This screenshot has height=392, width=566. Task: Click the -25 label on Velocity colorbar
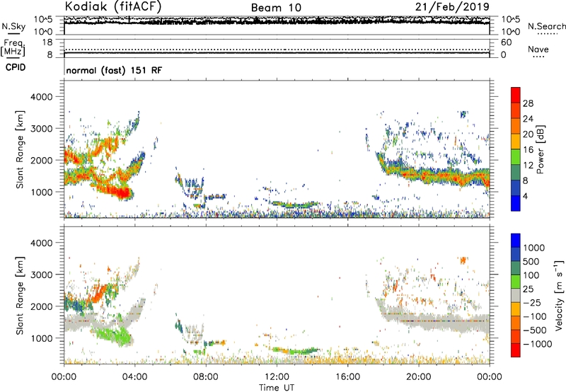click(x=533, y=302)
